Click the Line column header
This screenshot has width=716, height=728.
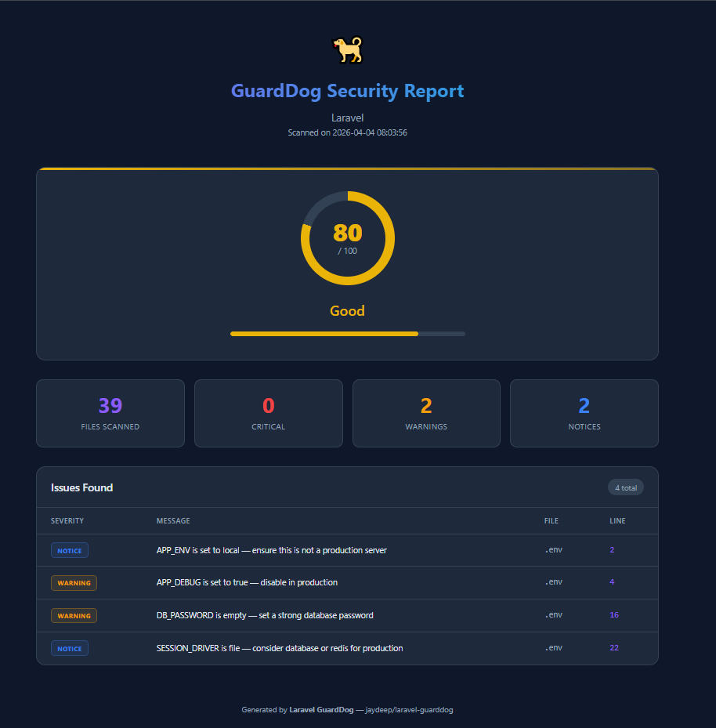tap(617, 521)
